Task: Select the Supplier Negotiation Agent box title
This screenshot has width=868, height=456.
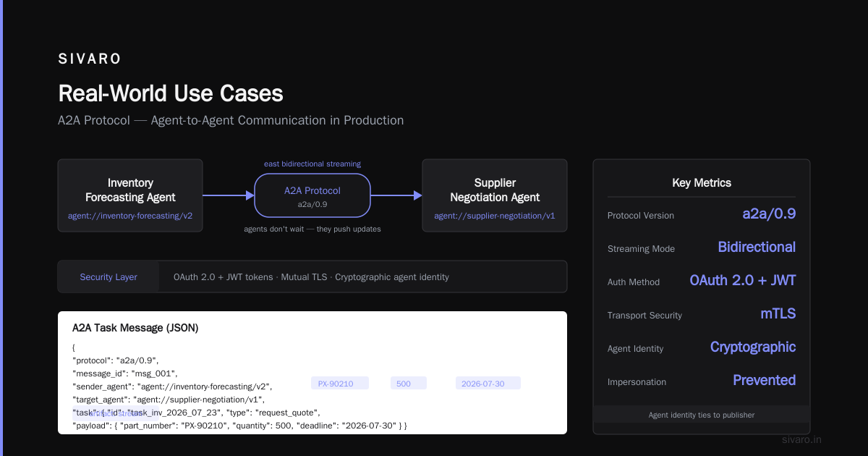Action: coord(495,190)
